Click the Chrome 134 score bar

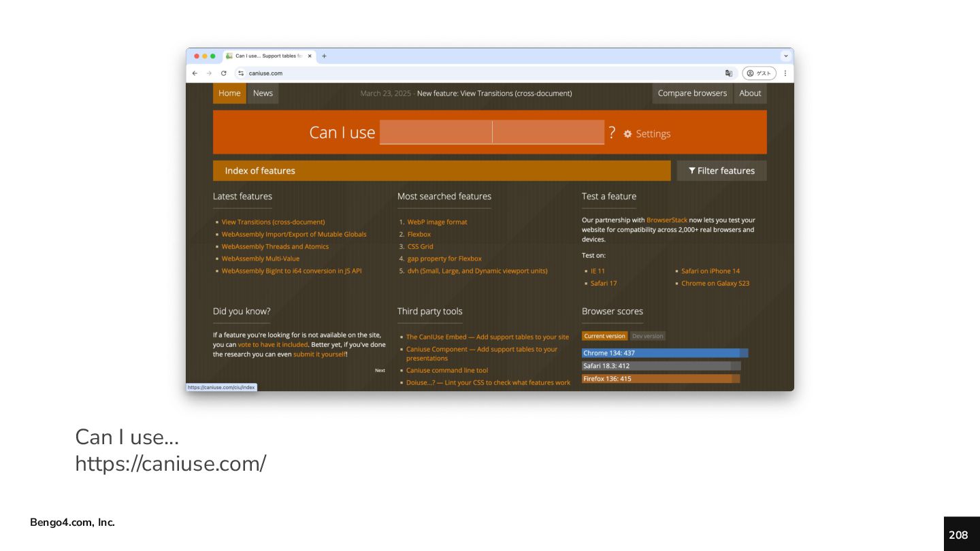(x=665, y=353)
